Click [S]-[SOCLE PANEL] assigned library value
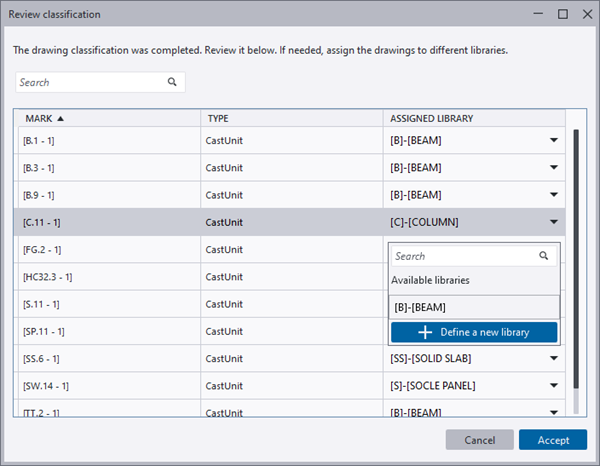600x466 pixels. pos(433,386)
